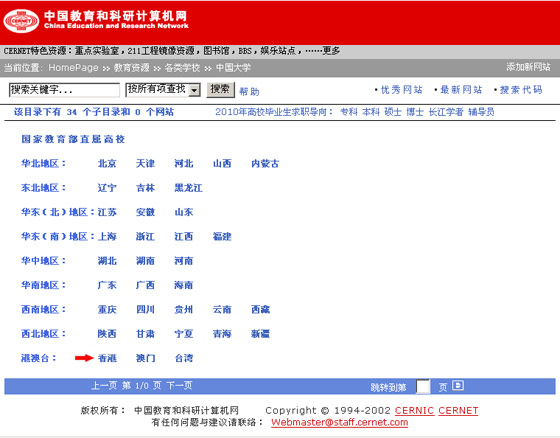Open the 浙江 universities link
The width and height of the screenshot is (560, 438).
(145, 237)
